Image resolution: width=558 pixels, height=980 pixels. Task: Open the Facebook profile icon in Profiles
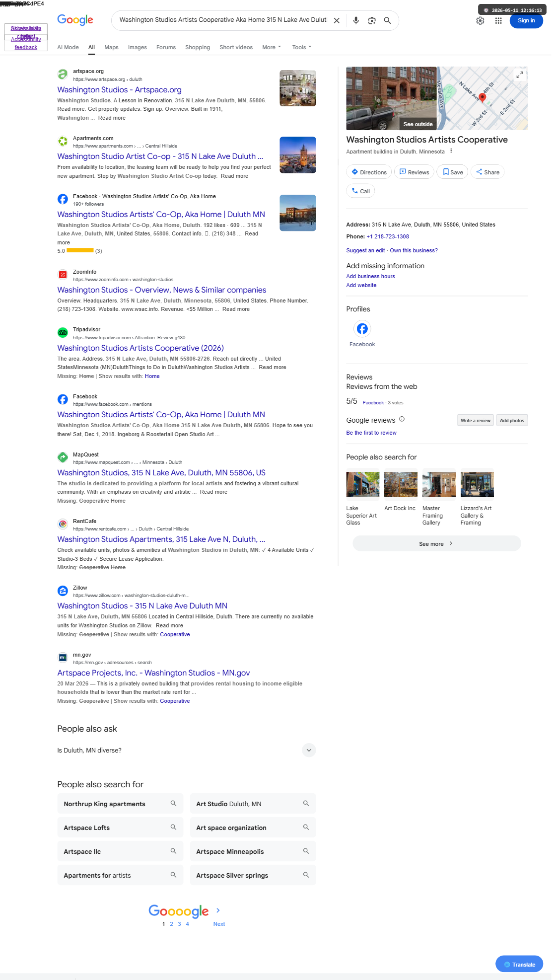pyautogui.click(x=362, y=329)
